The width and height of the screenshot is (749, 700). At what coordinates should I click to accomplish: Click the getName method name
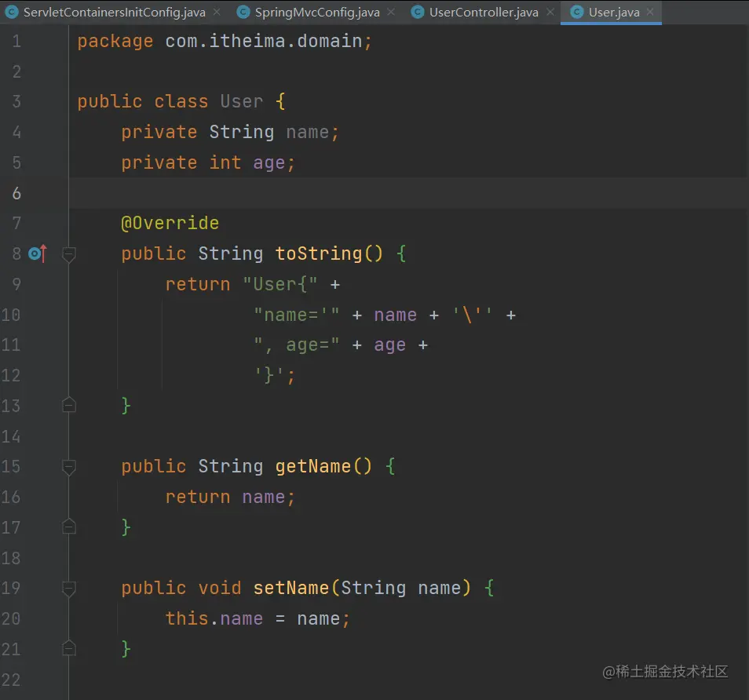coord(313,466)
